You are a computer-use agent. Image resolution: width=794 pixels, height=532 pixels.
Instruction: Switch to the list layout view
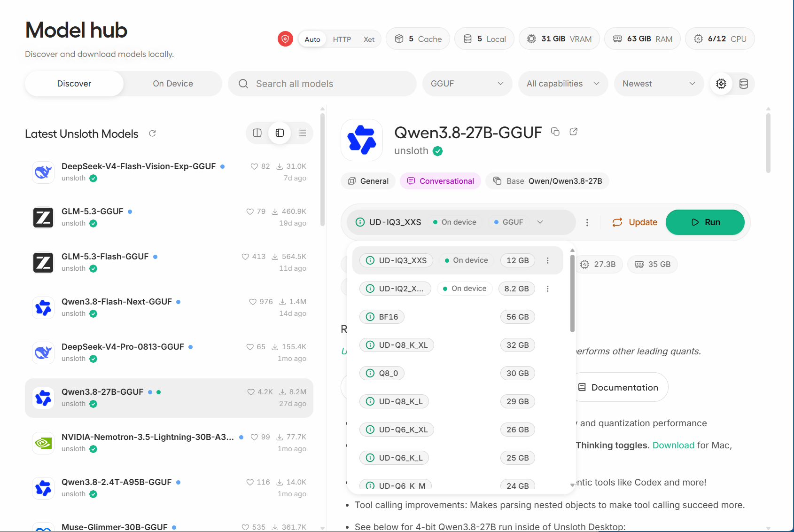(x=302, y=133)
